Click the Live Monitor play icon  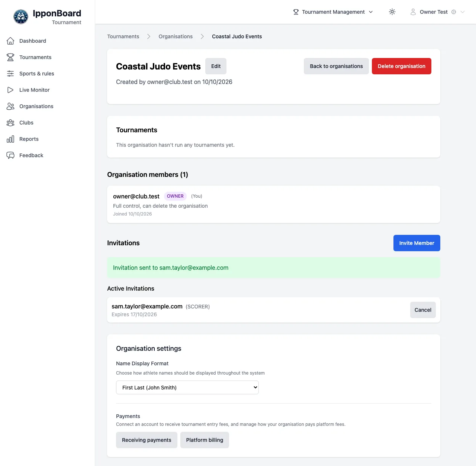(x=10, y=90)
